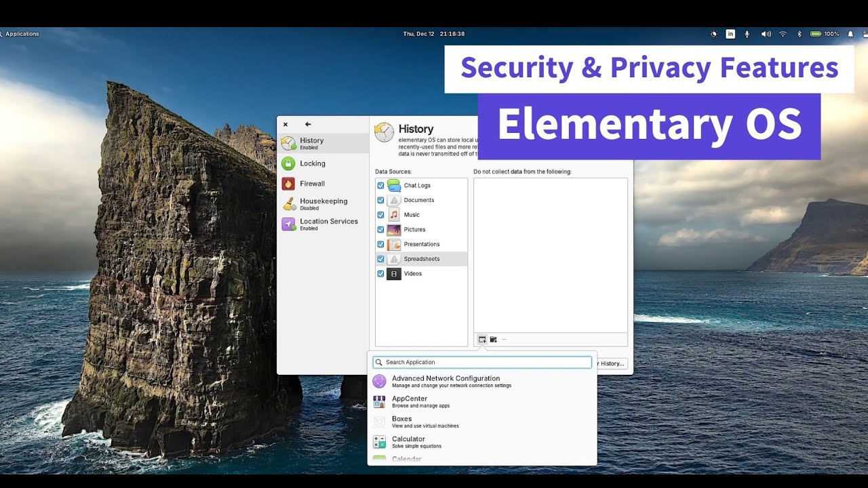Open the Location Services section
Viewport: 868px width, 488px height.
point(323,224)
